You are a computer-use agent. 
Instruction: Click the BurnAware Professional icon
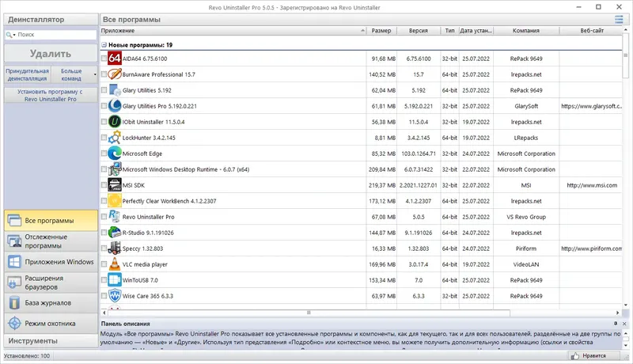click(x=115, y=74)
